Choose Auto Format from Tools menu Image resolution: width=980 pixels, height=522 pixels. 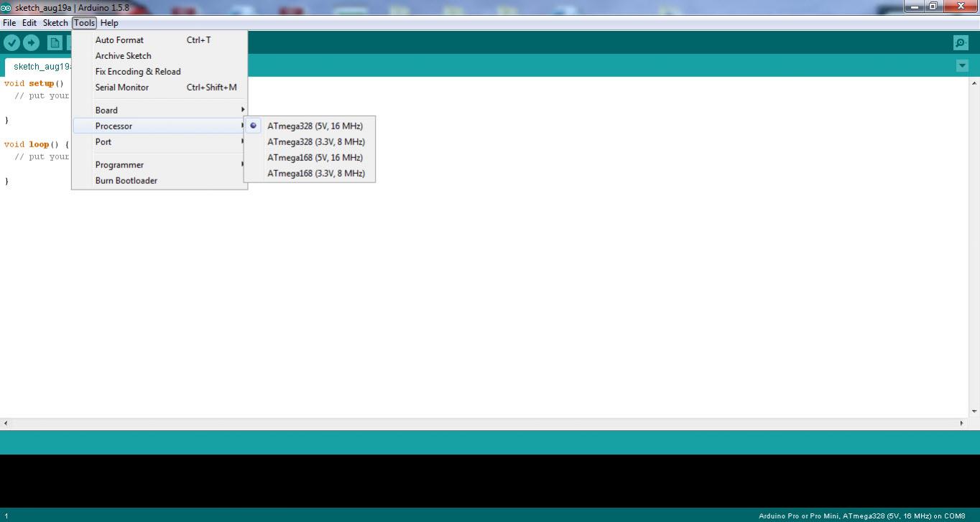(x=119, y=40)
